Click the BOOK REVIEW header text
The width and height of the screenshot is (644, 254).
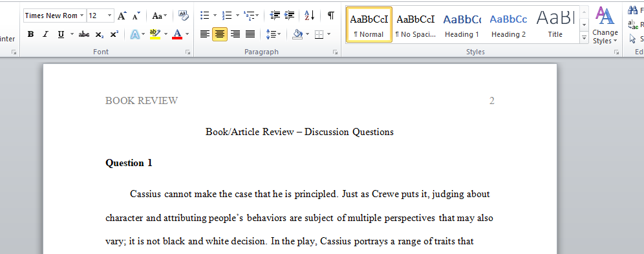(142, 101)
